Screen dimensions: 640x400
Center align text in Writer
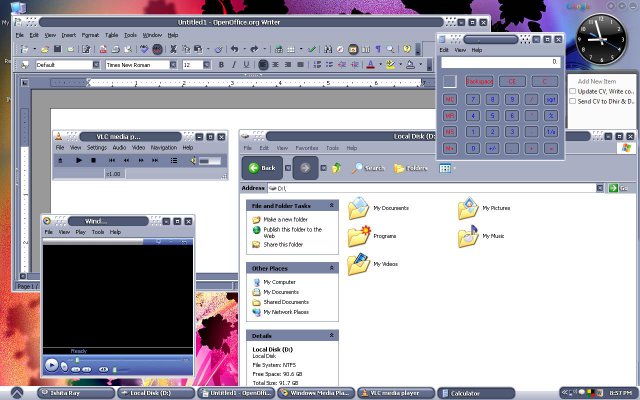click(276, 64)
